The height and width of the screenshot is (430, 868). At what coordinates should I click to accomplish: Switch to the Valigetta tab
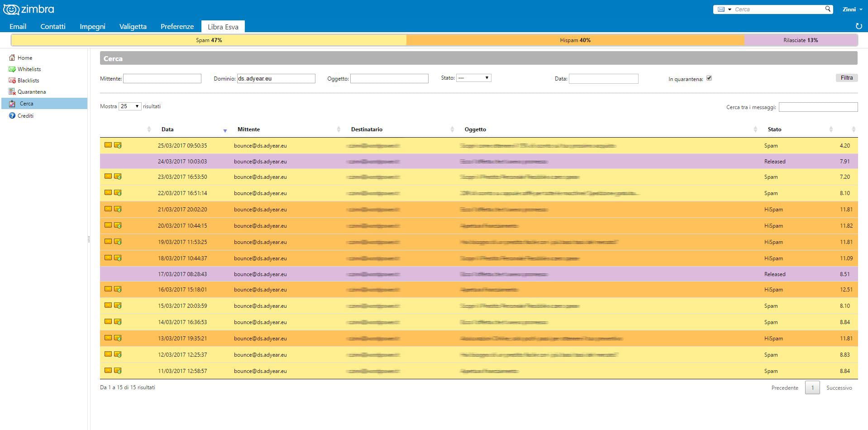tap(133, 27)
